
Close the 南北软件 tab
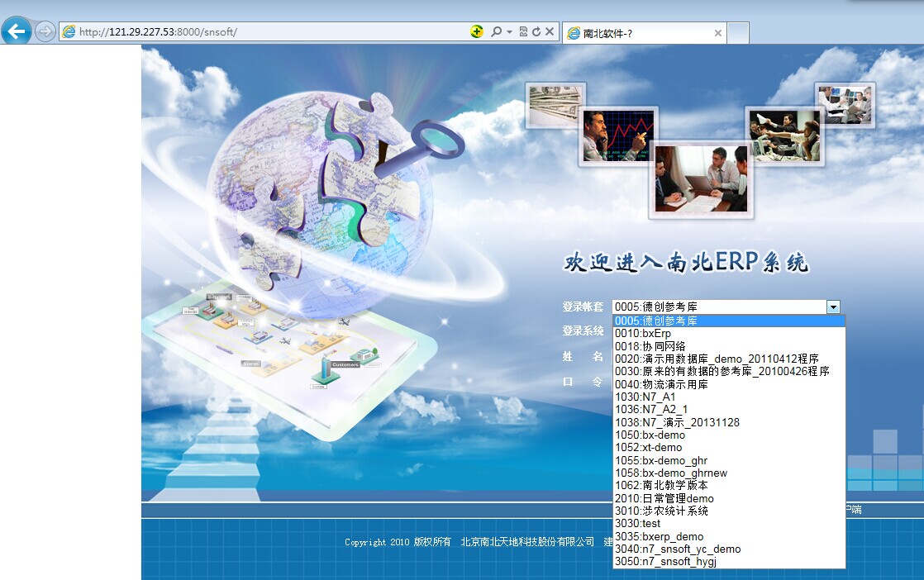[717, 33]
